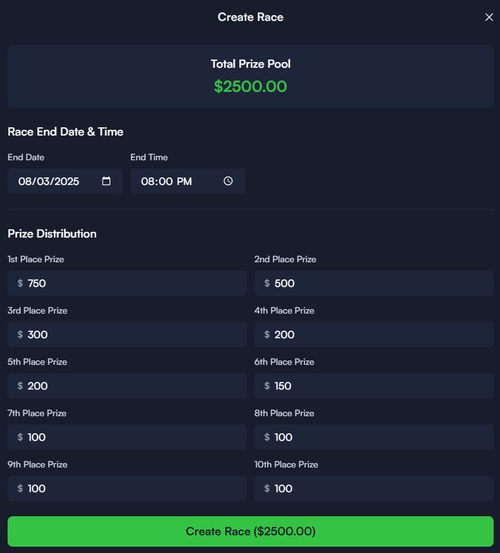500x553 pixels.
Task: Focus the 7th Place Prize field
Action: (127, 437)
